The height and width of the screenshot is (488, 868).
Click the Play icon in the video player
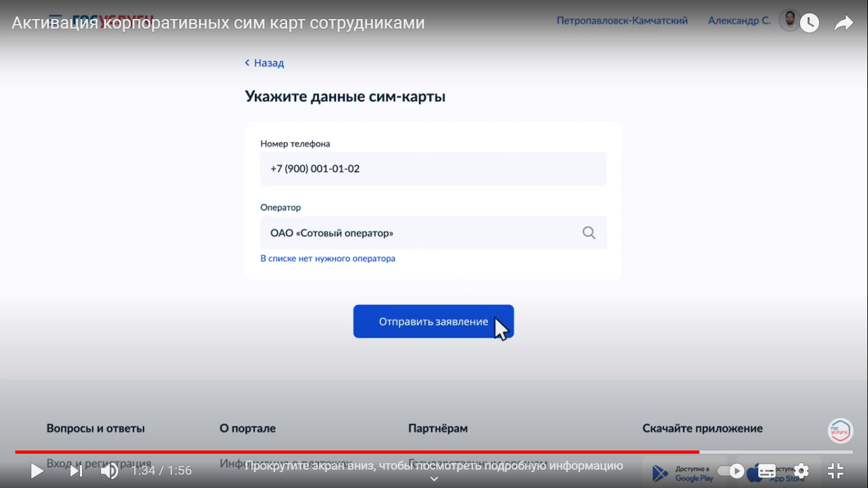(36, 471)
